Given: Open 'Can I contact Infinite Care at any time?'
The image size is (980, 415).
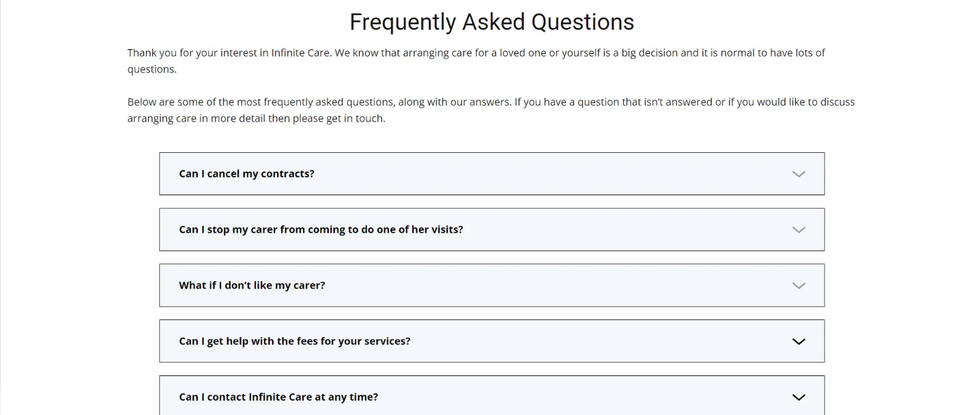Looking at the screenshot, I should (278, 397).
